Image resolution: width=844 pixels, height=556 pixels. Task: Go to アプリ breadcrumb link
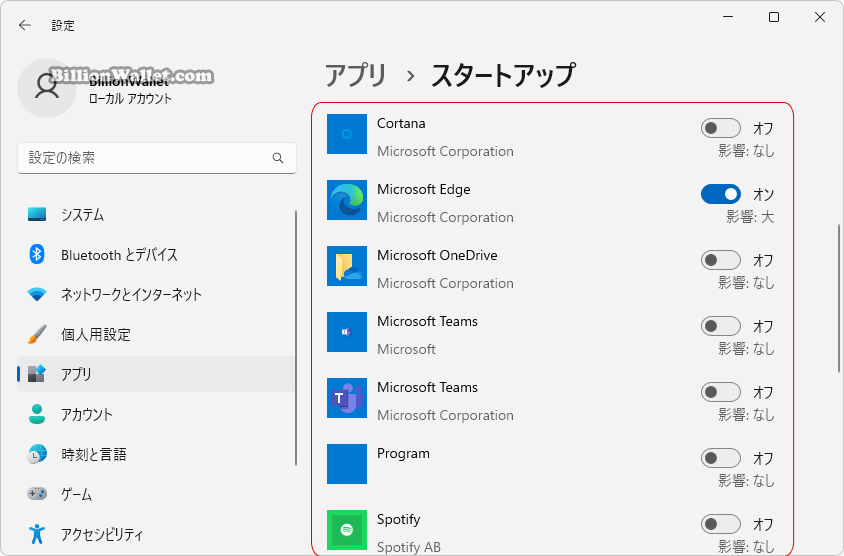pos(356,75)
